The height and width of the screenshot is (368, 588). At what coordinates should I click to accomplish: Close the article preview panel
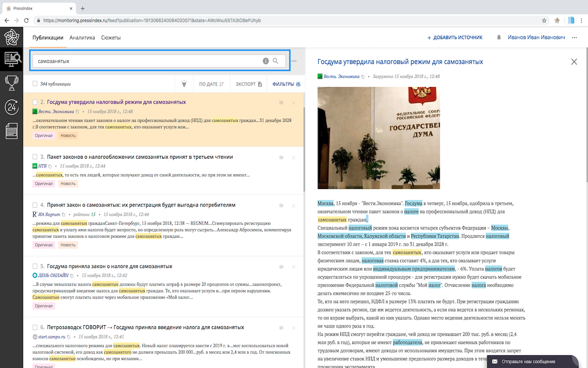pos(574,62)
